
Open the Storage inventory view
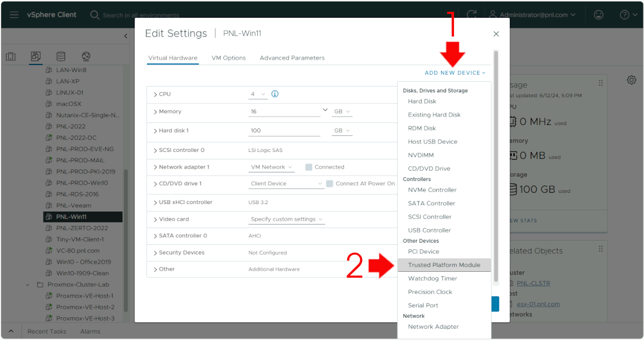[x=61, y=56]
